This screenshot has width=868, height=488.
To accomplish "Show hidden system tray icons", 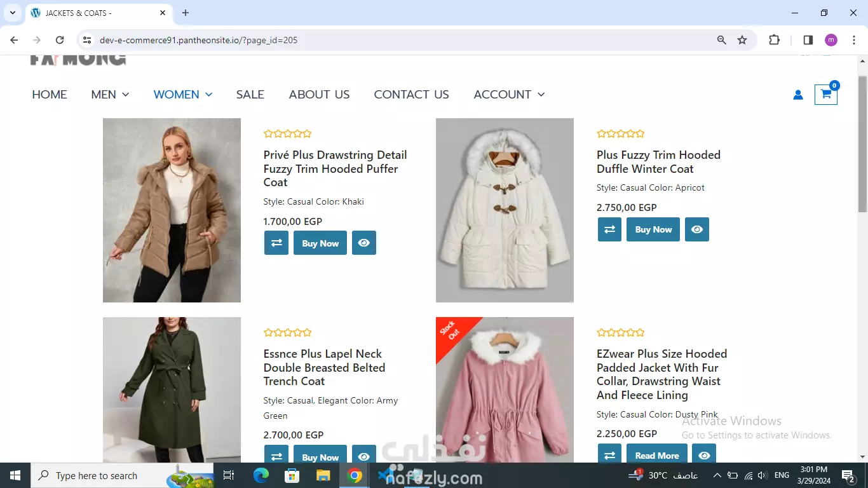I will coord(717,475).
